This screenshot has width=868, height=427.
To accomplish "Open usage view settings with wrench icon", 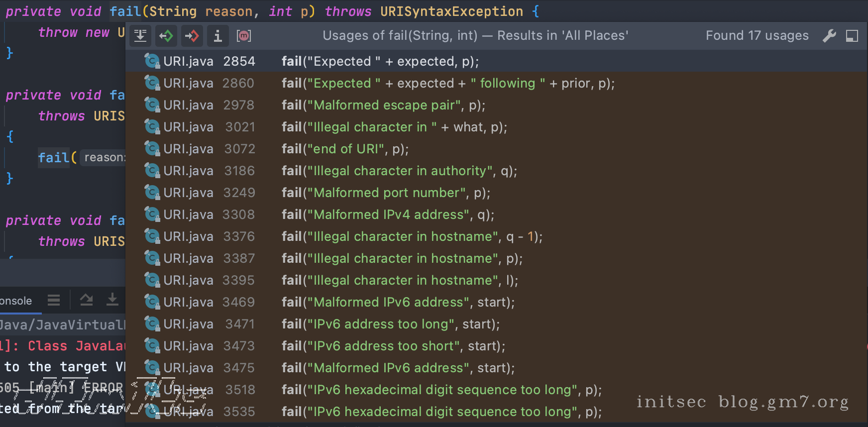I will point(829,36).
